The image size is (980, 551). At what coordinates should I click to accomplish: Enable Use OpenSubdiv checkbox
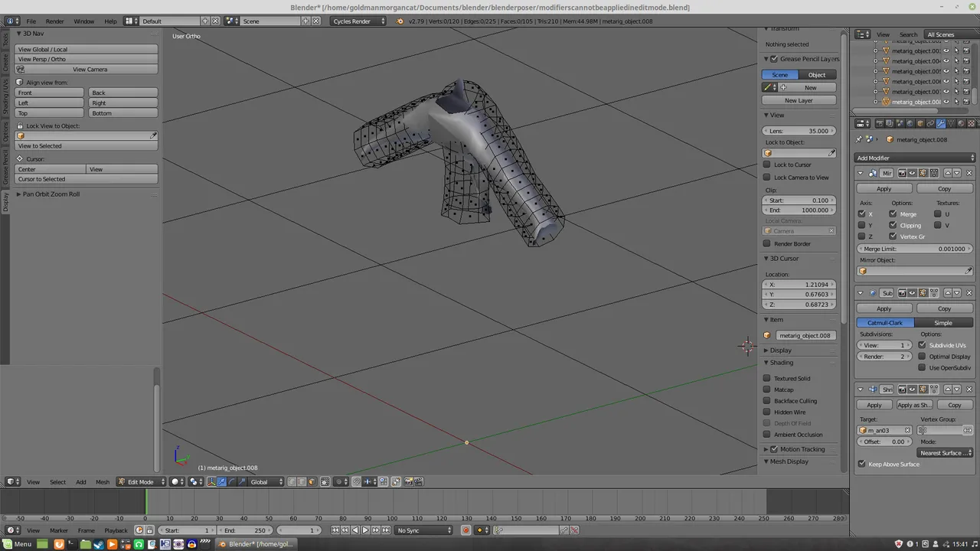[922, 368]
